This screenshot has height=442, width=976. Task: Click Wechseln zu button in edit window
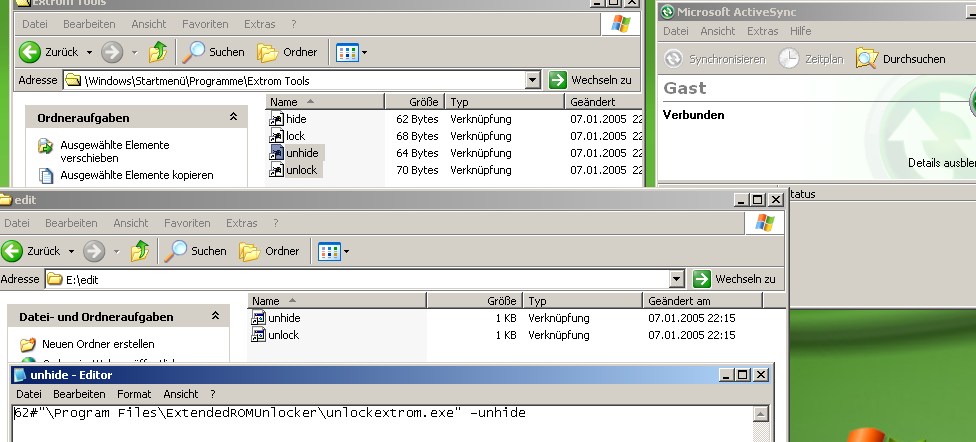point(734,279)
